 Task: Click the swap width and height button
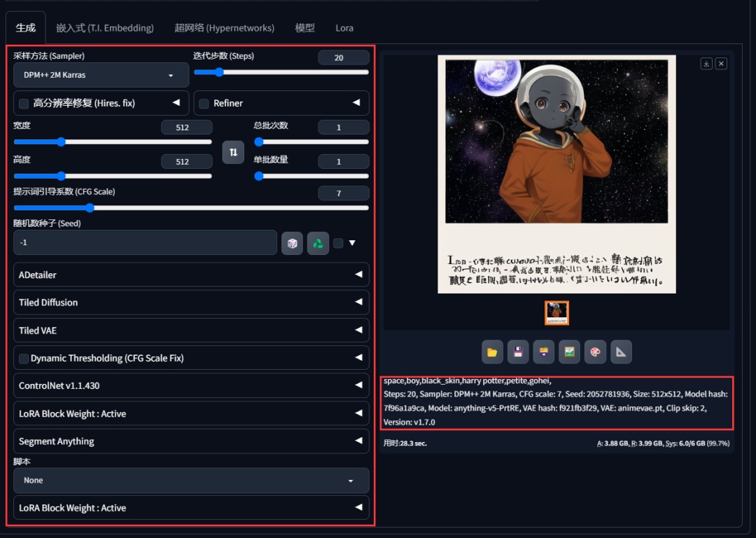coord(233,152)
